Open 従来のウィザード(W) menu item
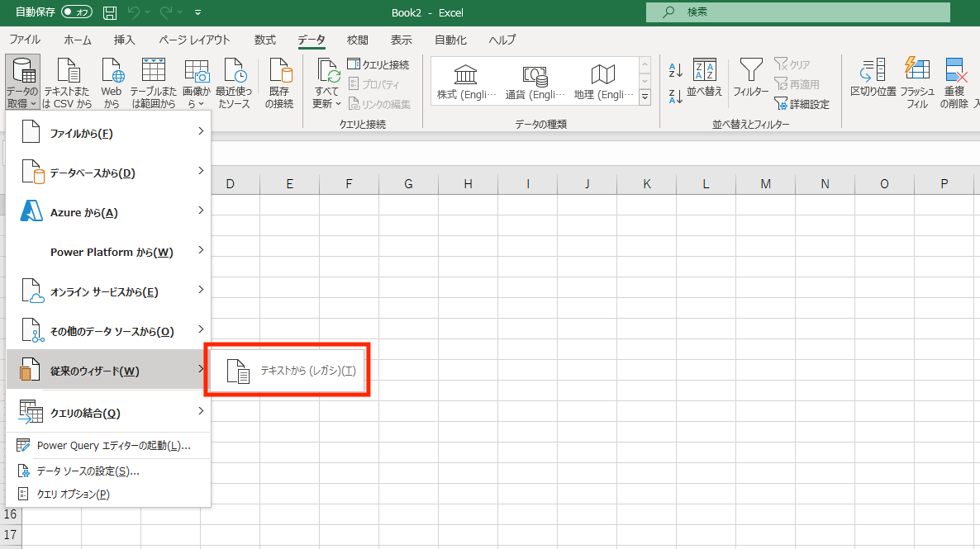Viewport: 980px width, 549px height. 108,371
